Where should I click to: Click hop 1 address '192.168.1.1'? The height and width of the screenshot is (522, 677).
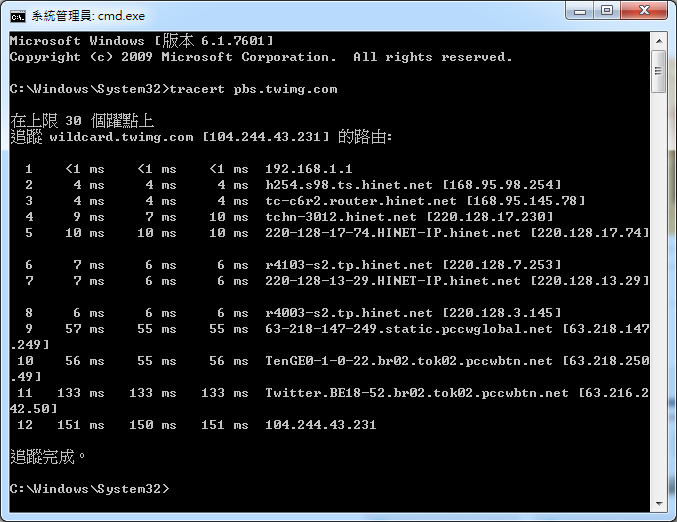point(309,169)
